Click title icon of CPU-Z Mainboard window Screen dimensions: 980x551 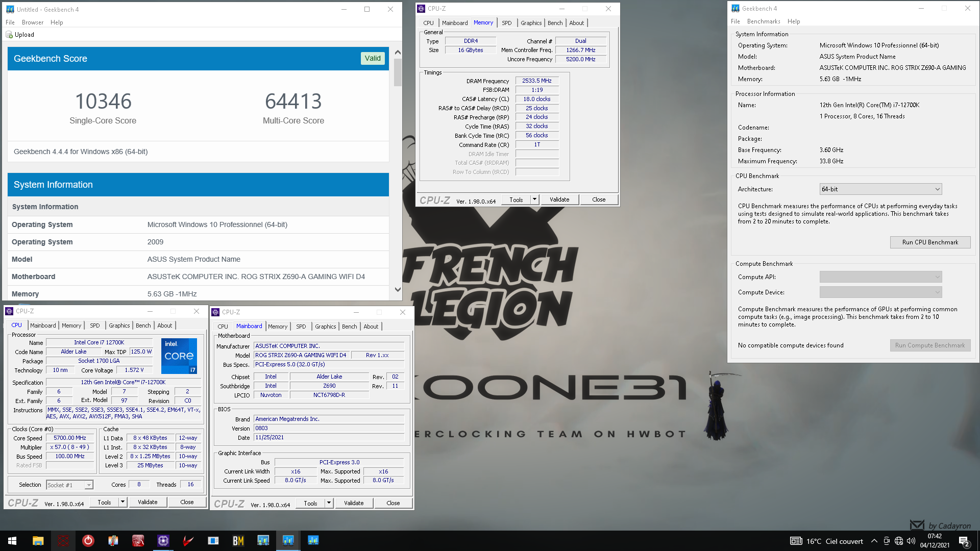click(x=215, y=312)
